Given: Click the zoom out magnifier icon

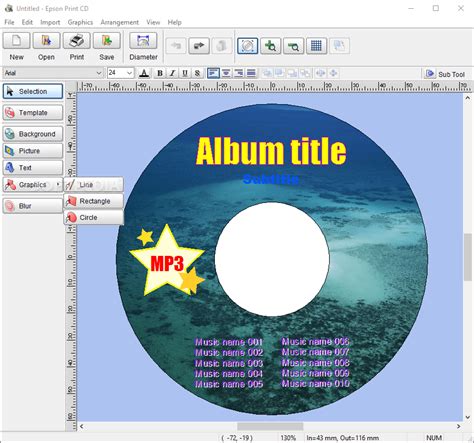Looking at the screenshot, I should [x=293, y=46].
